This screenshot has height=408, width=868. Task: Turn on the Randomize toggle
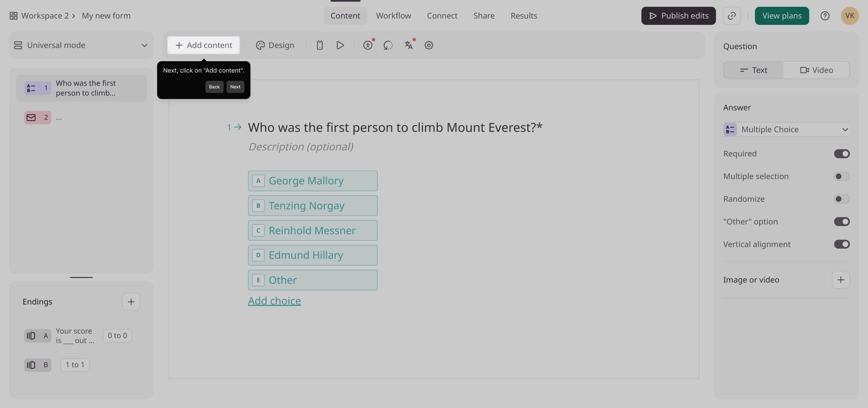(x=842, y=199)
